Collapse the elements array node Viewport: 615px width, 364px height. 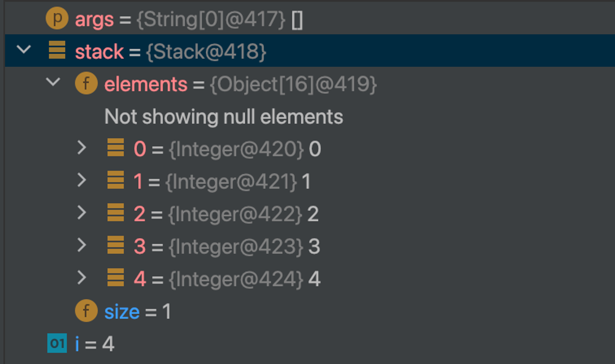(x=53, y=82)
